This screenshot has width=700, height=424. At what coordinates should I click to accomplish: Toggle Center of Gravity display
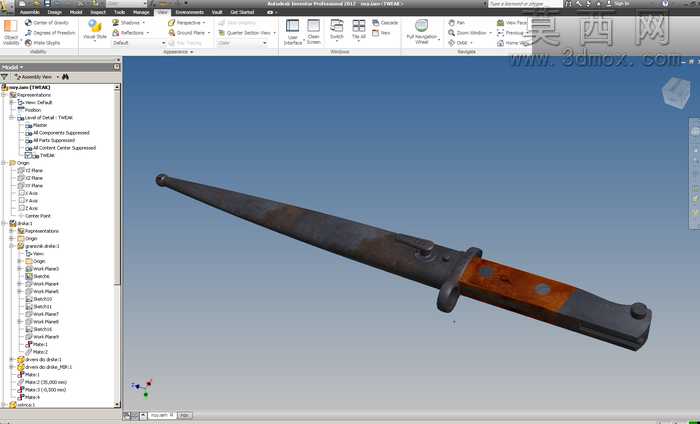pyautogui.click(x=47, y=22)
